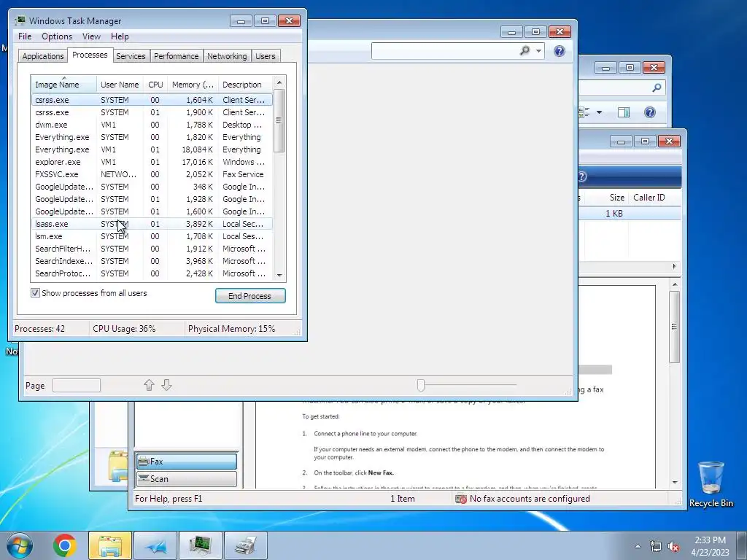The width and height of the screenshot is (747, 560).
Task: Open the view options dropdown in the Explorer window
Action: [600, 112]
